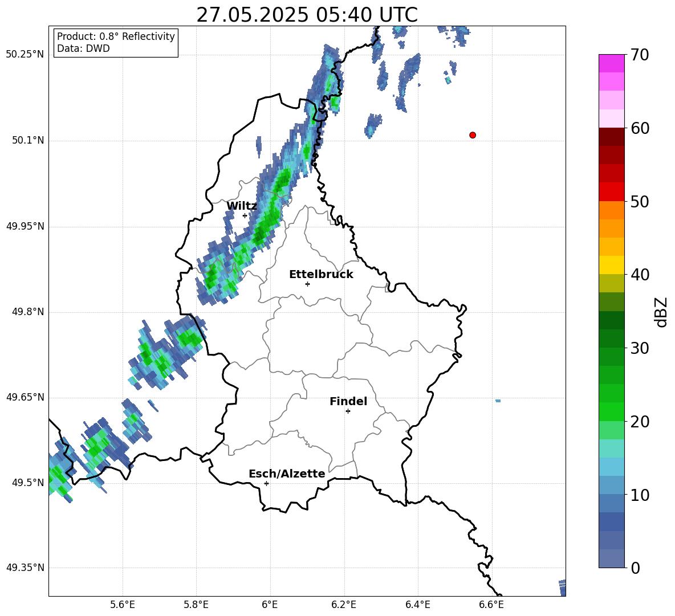Viewport: 675px width, 616px height.
Task: Click the 50.1°N latitude label
Action: click(x=28, y=140)
